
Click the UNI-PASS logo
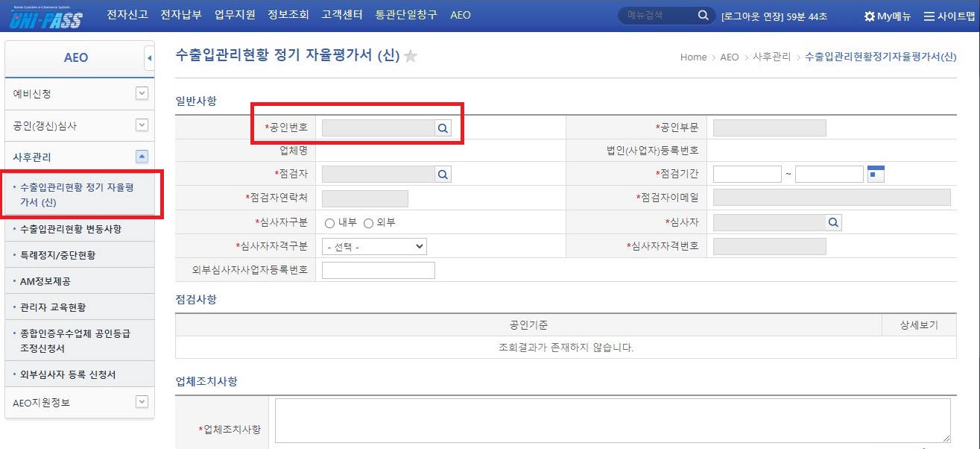[45, 16]
